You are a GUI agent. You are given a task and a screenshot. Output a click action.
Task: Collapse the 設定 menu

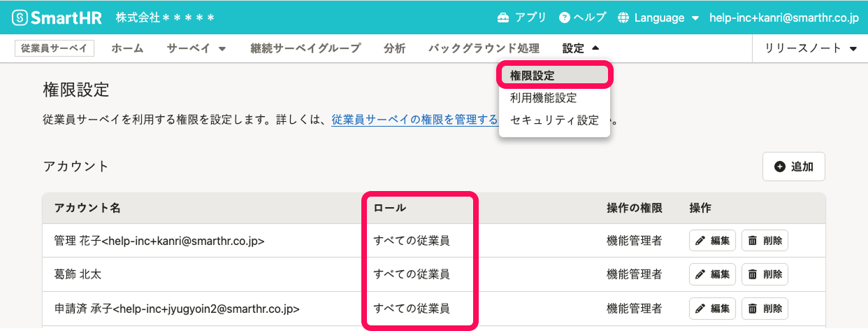click(x=581, y=48)
